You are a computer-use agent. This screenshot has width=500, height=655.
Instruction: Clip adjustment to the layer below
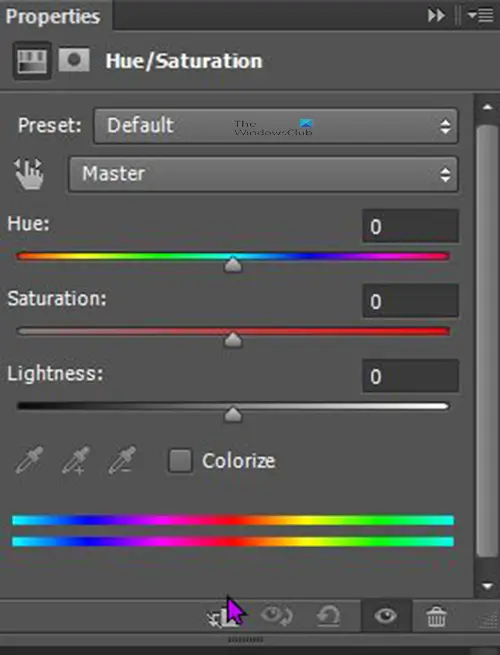223,616
